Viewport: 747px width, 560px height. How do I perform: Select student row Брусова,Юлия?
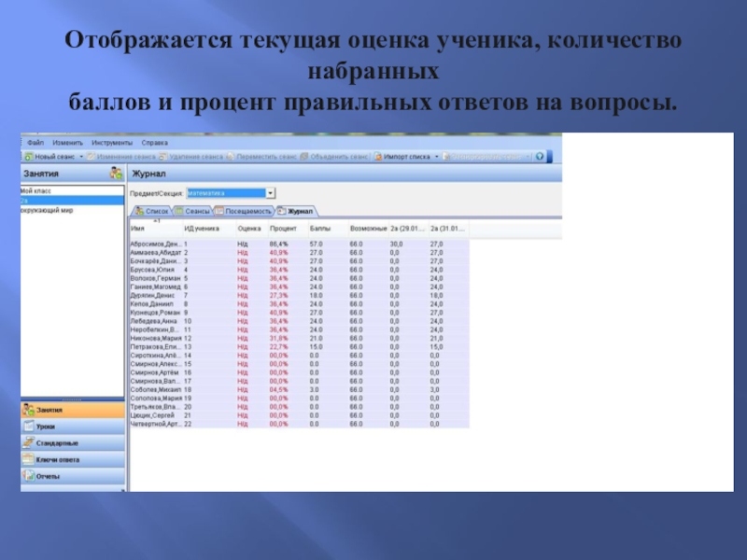(299, 270)
